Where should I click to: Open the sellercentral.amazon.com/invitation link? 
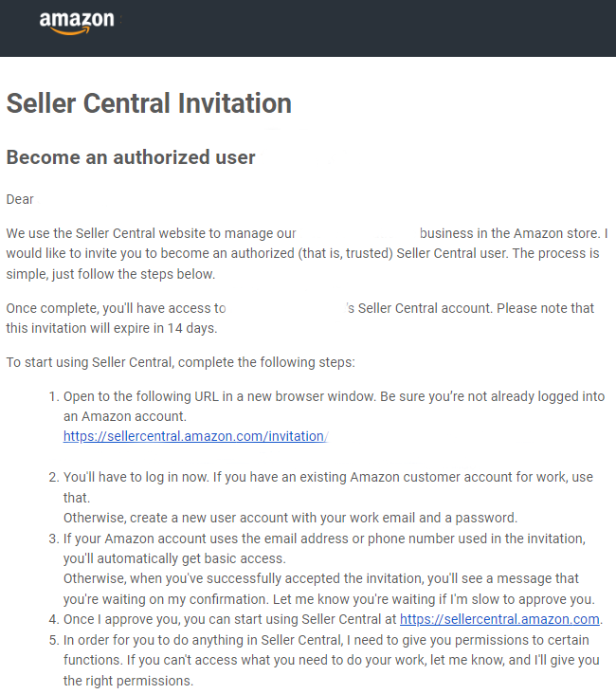(195, 436)
